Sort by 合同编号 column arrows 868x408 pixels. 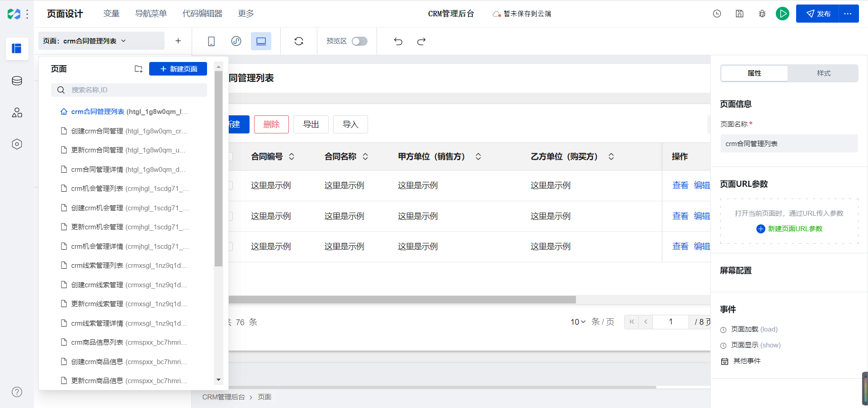point(292,157)
